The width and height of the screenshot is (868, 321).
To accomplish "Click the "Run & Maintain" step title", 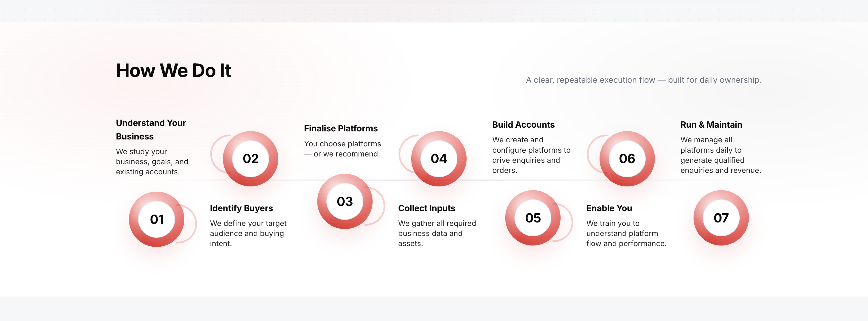I will click(711, 125).
